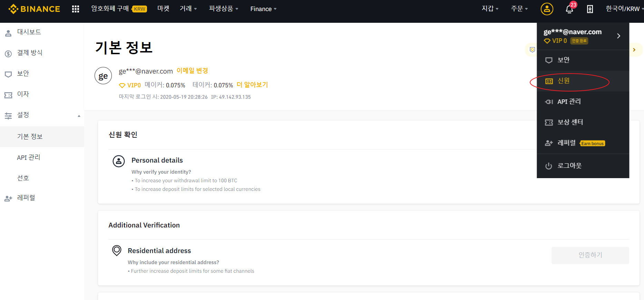The height and width of the screenshot is (300, 644).
Task: Select 보안 in account dropdown
Action: point(583,60)
